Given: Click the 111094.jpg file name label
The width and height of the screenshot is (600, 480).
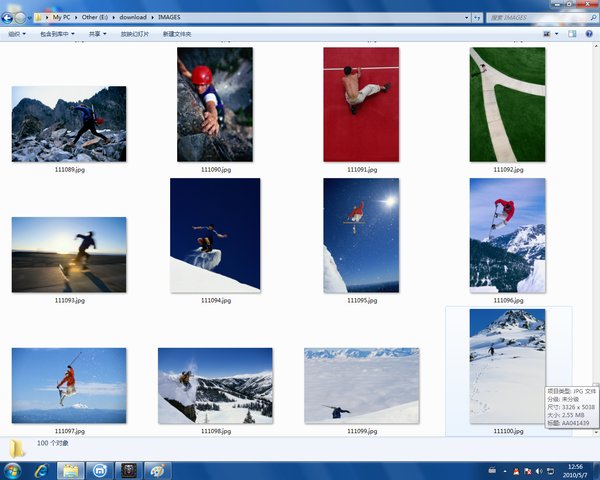Looking at the screenshot, I should [x=216, y=300].
